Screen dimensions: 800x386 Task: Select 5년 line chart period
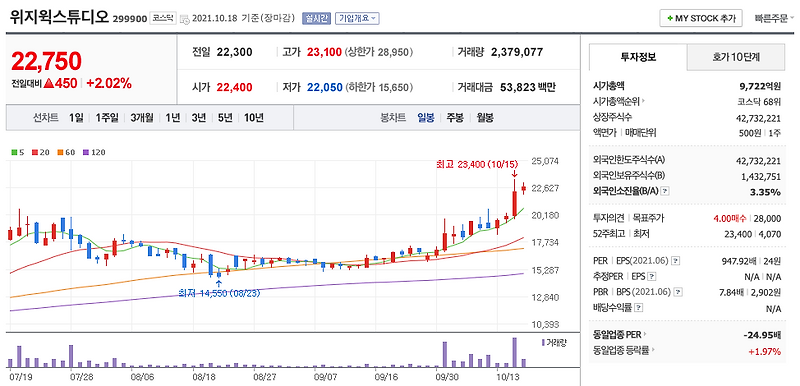[224, 118]
